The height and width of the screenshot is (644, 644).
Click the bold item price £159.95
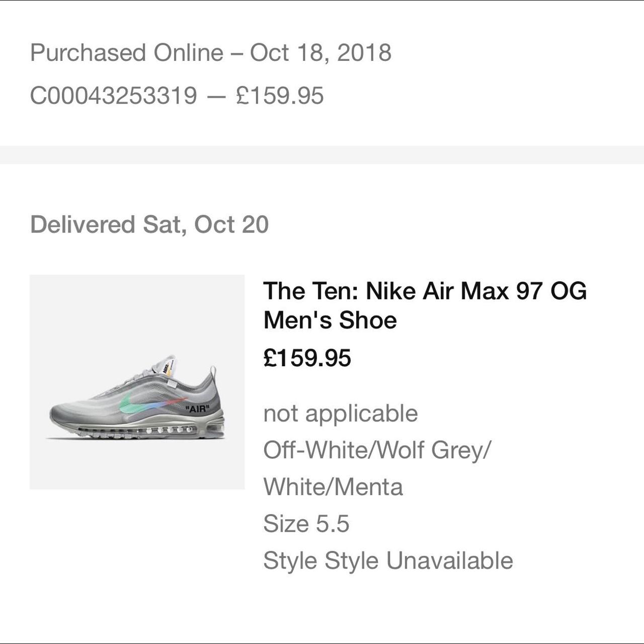307,358
